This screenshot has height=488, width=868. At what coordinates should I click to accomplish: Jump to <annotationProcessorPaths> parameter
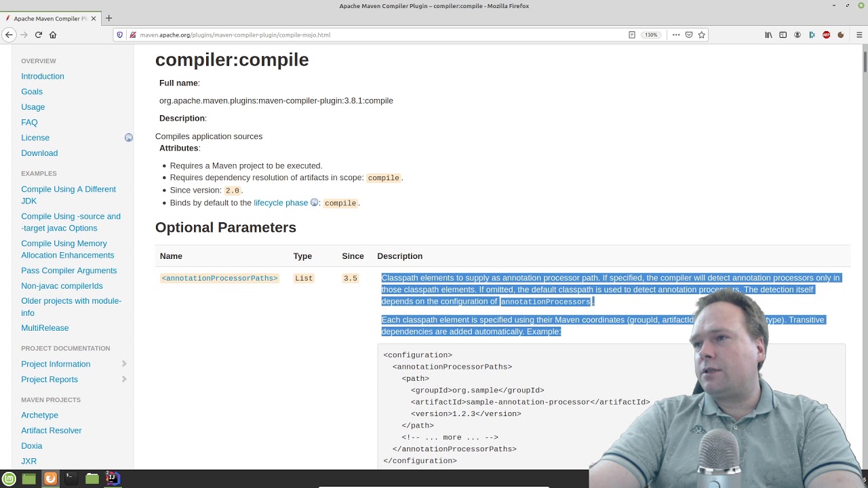[x=220, y=279]
